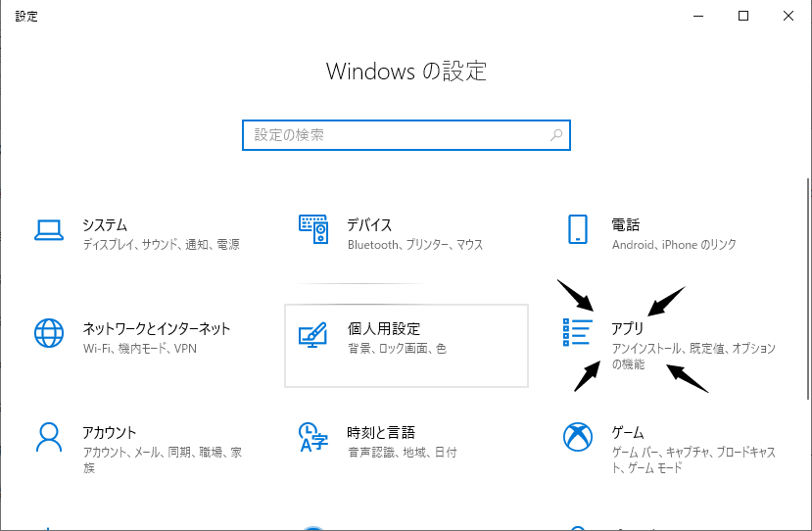
Task: Click the text Wi-Fi、機内モード、VPN
Action: tap(140, 348)
